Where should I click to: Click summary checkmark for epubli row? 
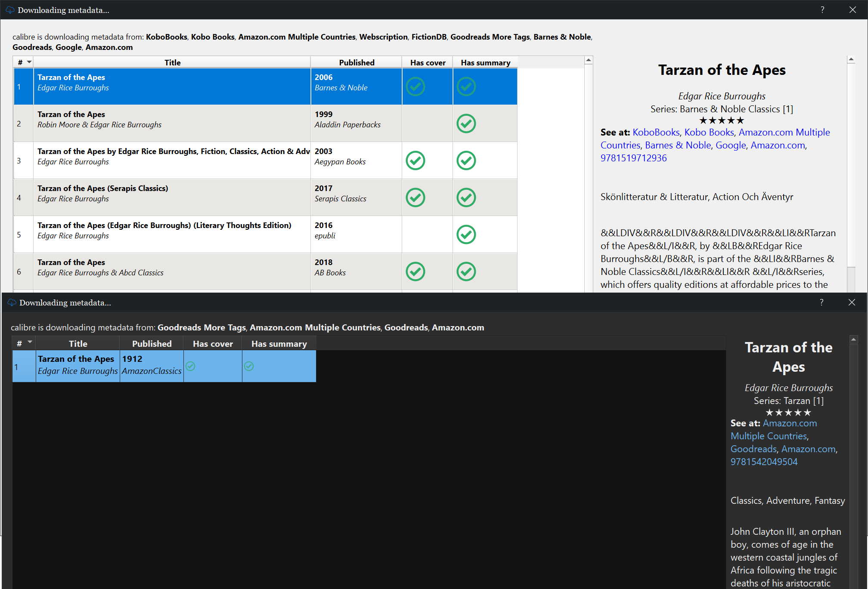pyautogui.click(x=466, y=234)
